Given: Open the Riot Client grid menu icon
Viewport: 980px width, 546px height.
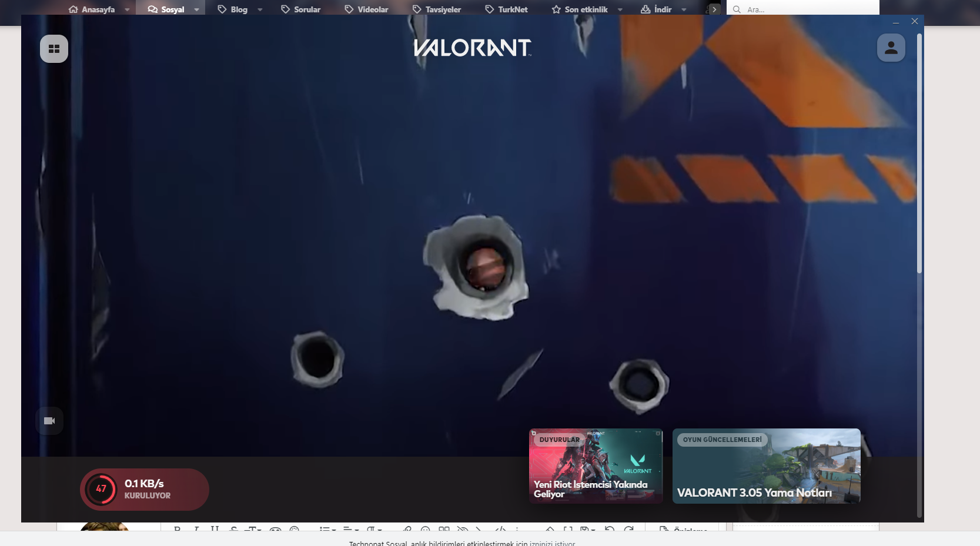Looking at the screenshot, I should (54, 49).
